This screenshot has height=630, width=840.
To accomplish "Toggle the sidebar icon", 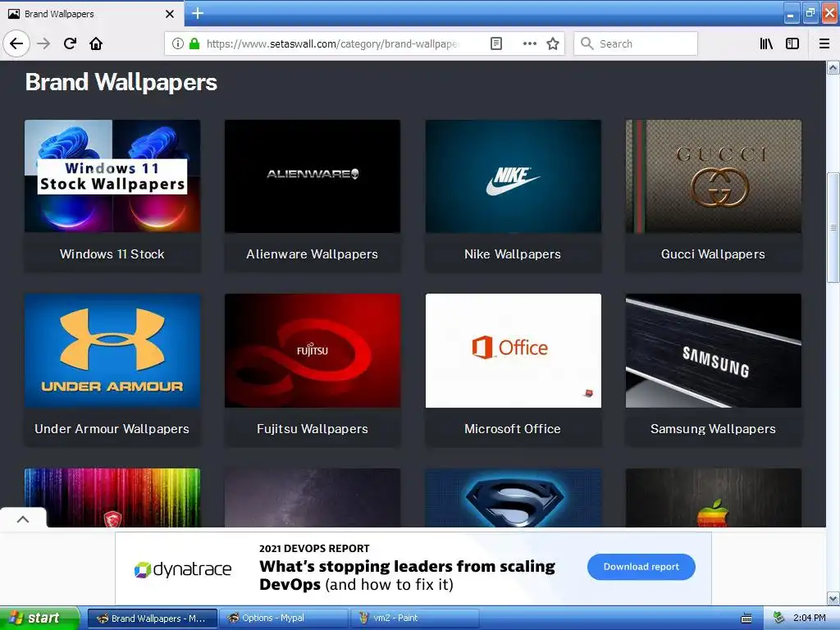I will pos(792,43).
